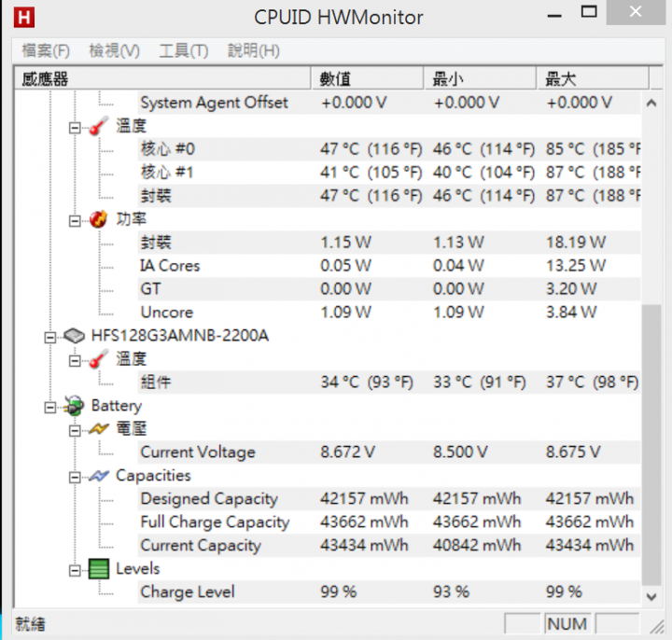Click the 85 °C max value for 核心 #0
Screen dimensions: 672x640
tap(594, 149)
